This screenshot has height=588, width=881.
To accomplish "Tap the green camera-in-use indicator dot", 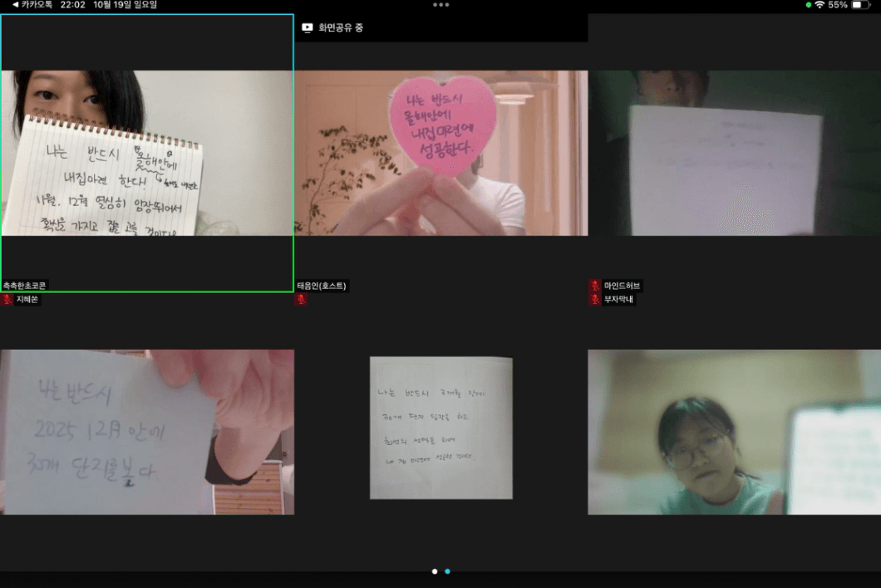I will (x=809, y=5).
